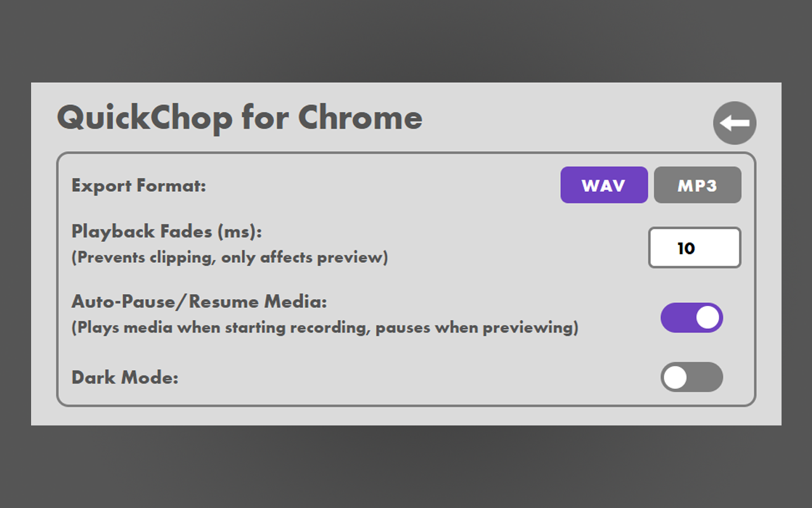Click the Dark Mode label

125,378
